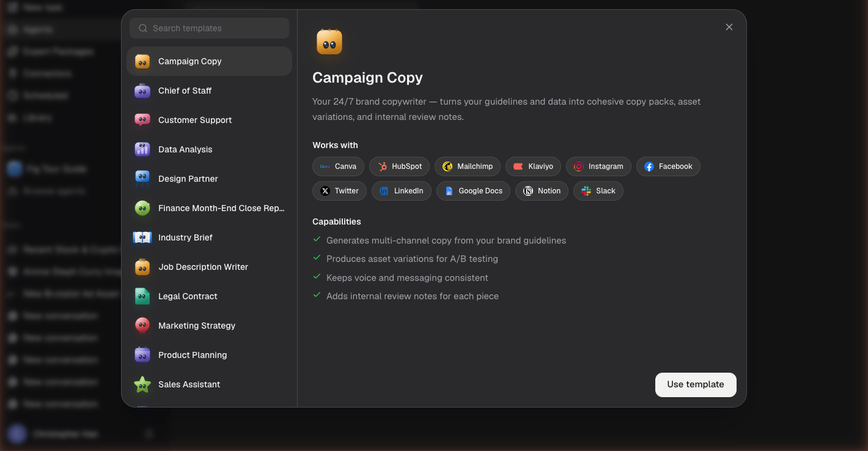Click the Slack integration chip
Viewport: 868px width, 451px height.
click(598, 191)
